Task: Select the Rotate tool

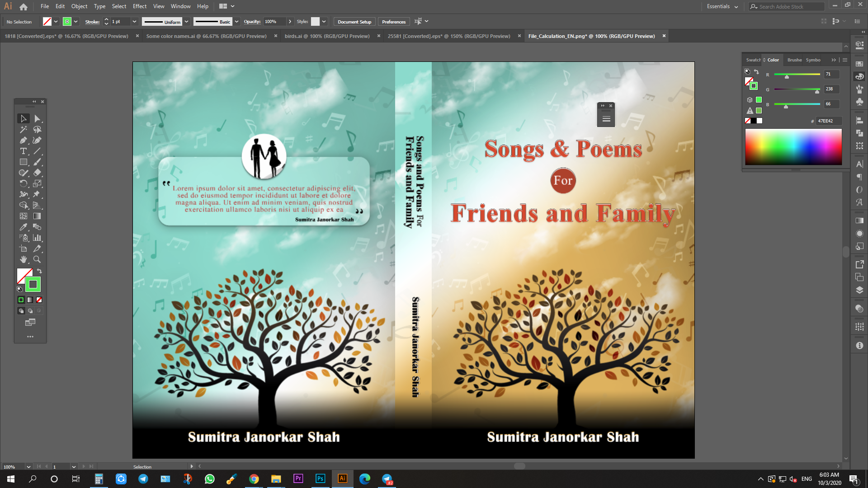Action: tap(24, 184)
